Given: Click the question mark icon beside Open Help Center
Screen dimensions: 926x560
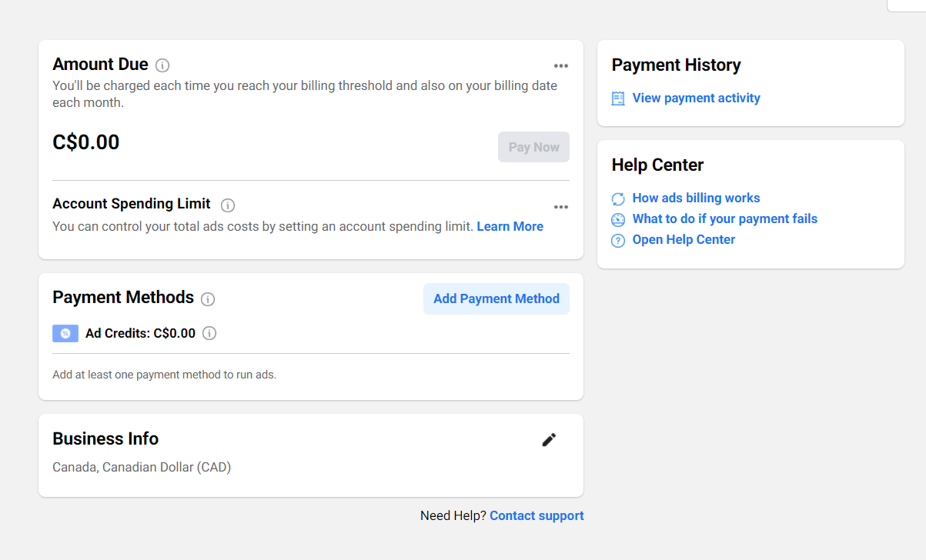Looking at the screenshot, I should pyautogui.click(x=618, y=240).
